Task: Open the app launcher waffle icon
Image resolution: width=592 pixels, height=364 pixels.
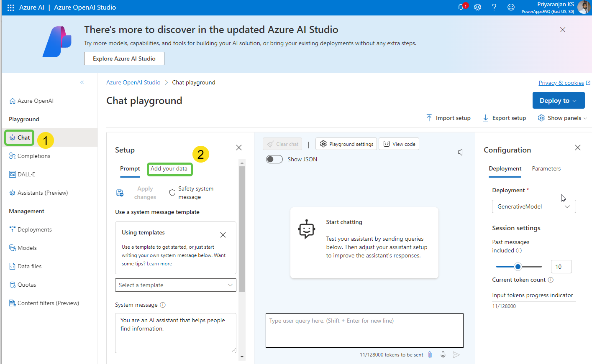Action: pos(10,8)
